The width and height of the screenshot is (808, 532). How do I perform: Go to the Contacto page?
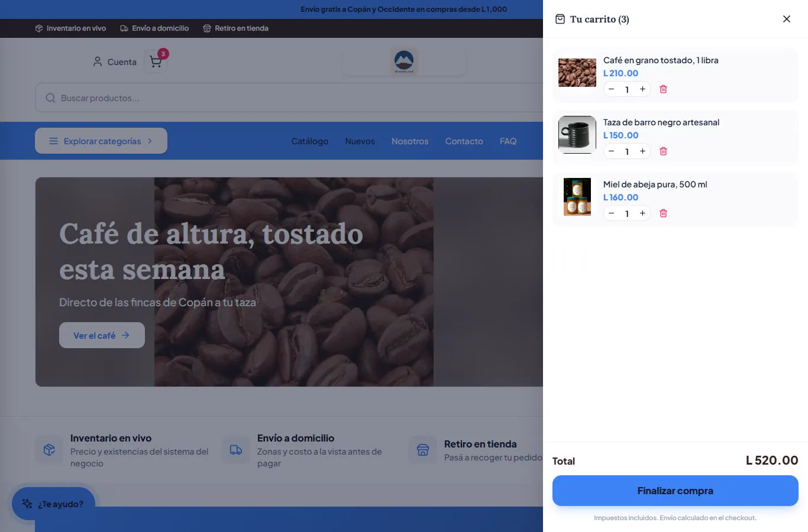[x=464, y=141]
